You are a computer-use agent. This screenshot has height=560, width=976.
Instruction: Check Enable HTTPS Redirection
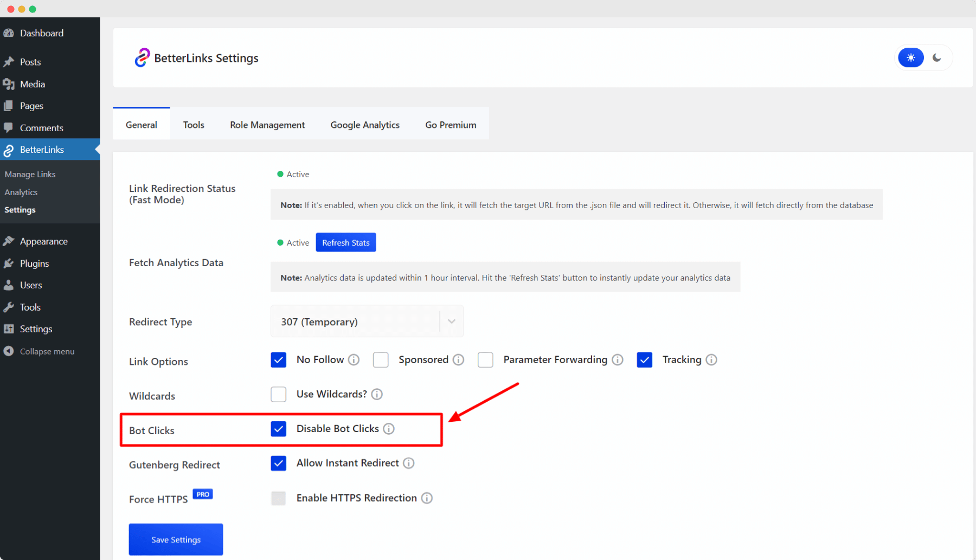click(x=278, y=498)
